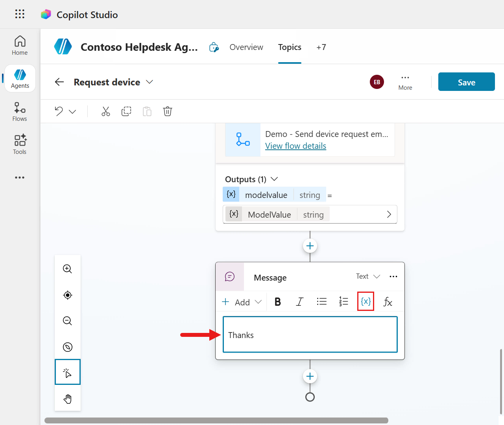Insert a Power Fx formula

(x=388, y=302)
